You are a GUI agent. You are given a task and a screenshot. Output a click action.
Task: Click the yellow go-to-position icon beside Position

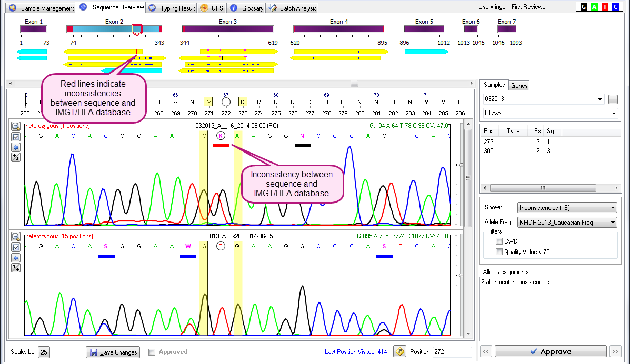(400, 351)
